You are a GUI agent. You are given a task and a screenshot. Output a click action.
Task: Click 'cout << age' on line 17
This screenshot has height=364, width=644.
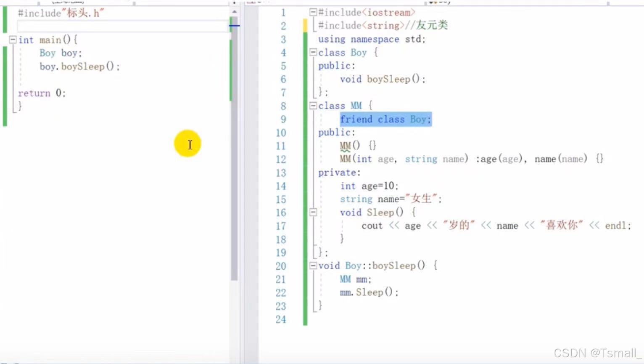[x=391, y=226]
